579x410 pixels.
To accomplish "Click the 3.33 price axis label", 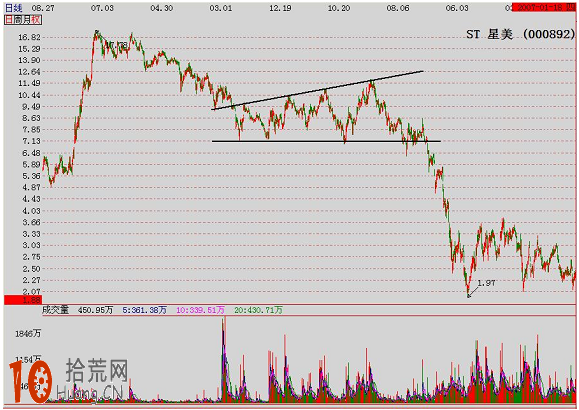I will pos(31,234).
